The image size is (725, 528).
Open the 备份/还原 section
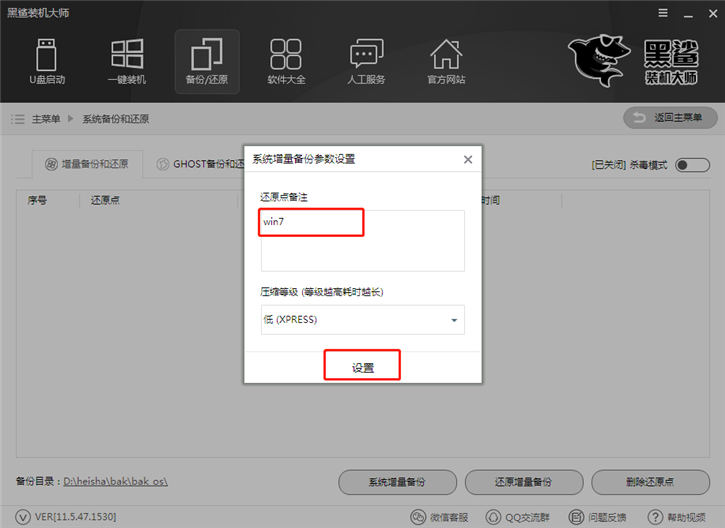[207, 60]
